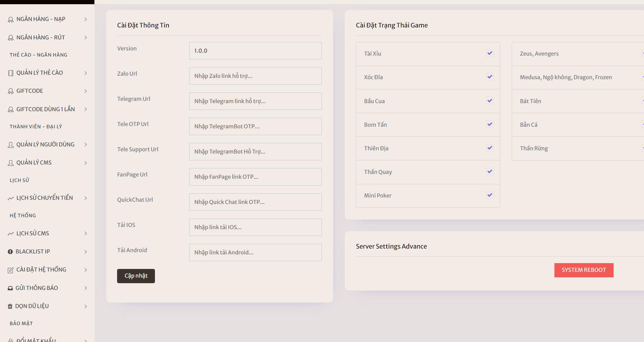Click the Cài Đặt Trạng Thái Game heading
The image size is (644, 342).
click(392, 25)
